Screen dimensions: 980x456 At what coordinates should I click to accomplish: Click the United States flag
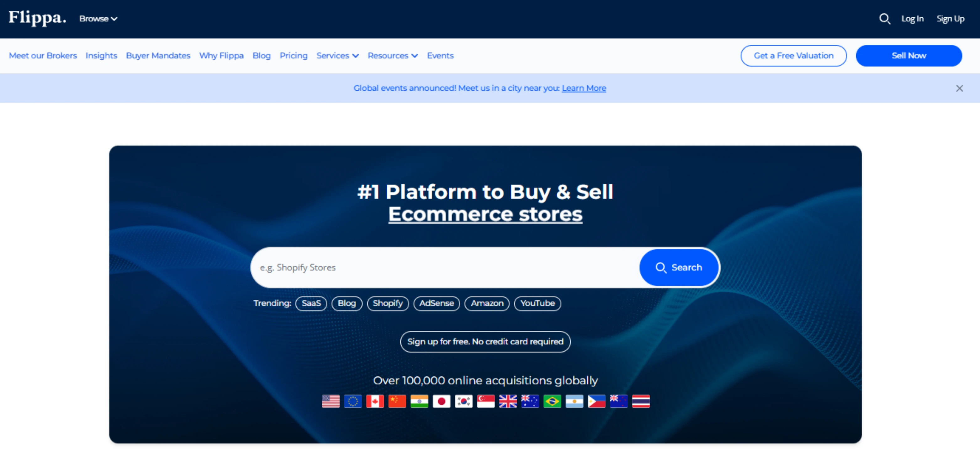coord(330,401)
